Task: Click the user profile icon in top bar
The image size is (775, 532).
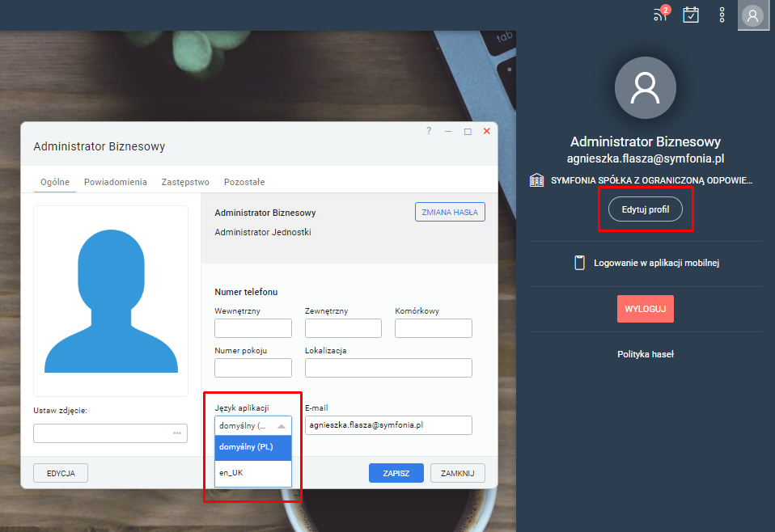Action: click(x=753, y=15)
